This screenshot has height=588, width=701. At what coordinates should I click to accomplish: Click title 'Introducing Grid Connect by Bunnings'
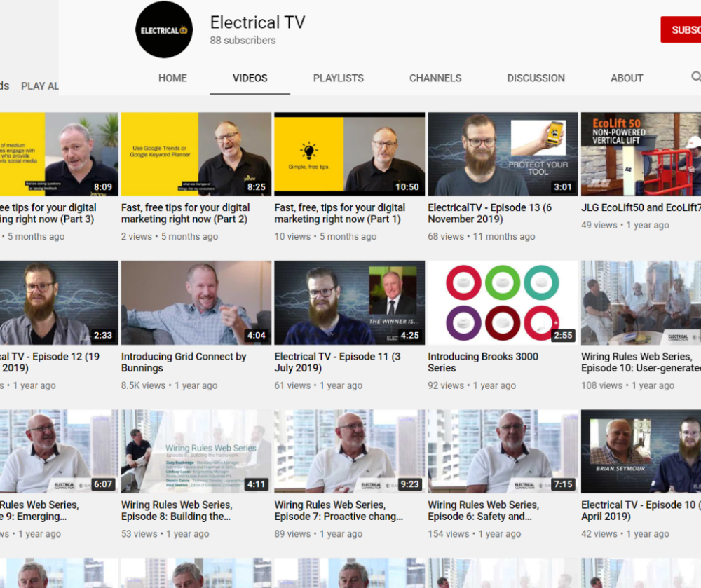(184, 362)
